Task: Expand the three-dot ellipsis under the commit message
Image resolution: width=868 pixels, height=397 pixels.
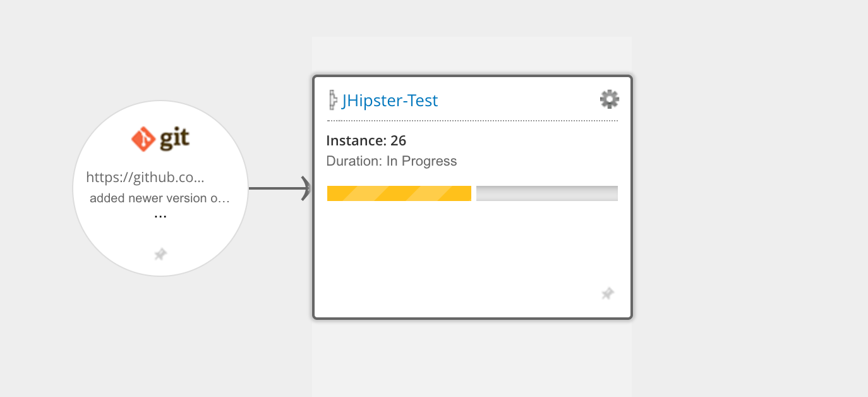Action: click(x=160, y=216)
